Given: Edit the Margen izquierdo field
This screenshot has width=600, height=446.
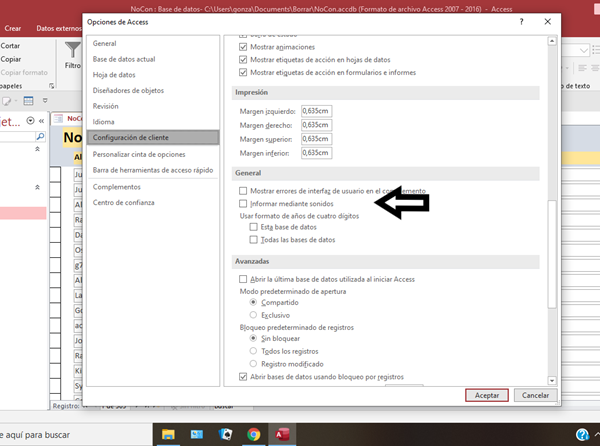Looking at the screenshot, I should pos(316,111).
